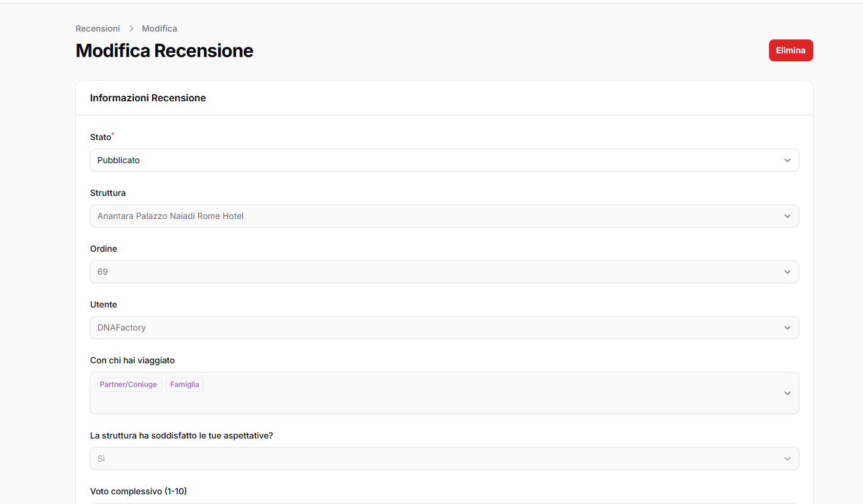
Task: Click the chevron in the travel companions field
Action: (787, 393)
